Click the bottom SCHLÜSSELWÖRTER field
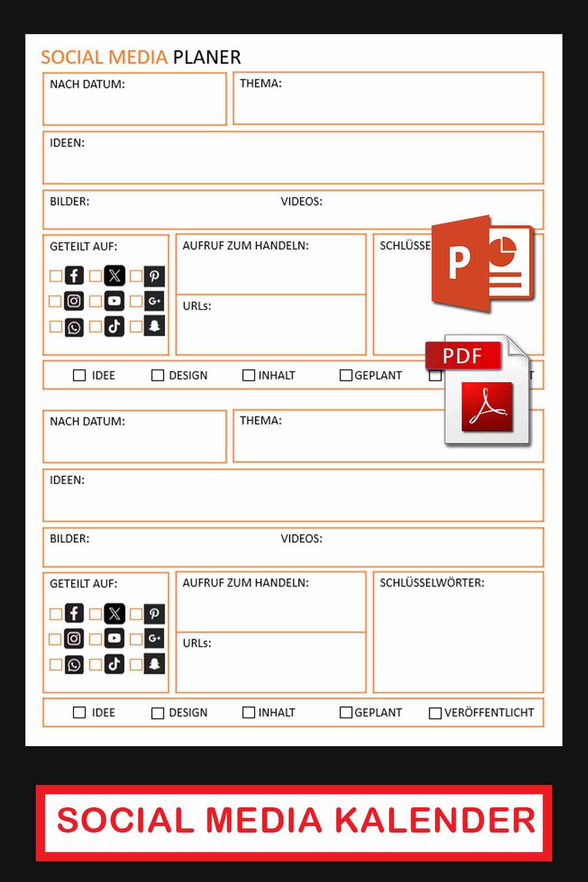This screenshot has width=588, height=882. (459, 632)
